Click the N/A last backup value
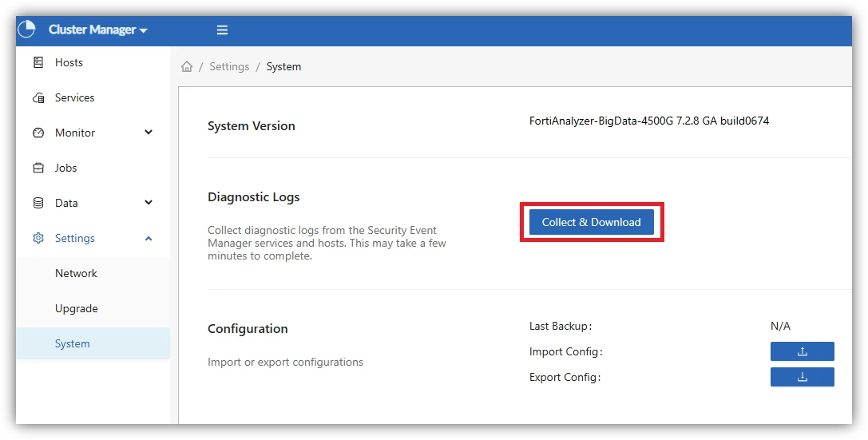Screen dimensions: 868x440 (x=780, y=326)
